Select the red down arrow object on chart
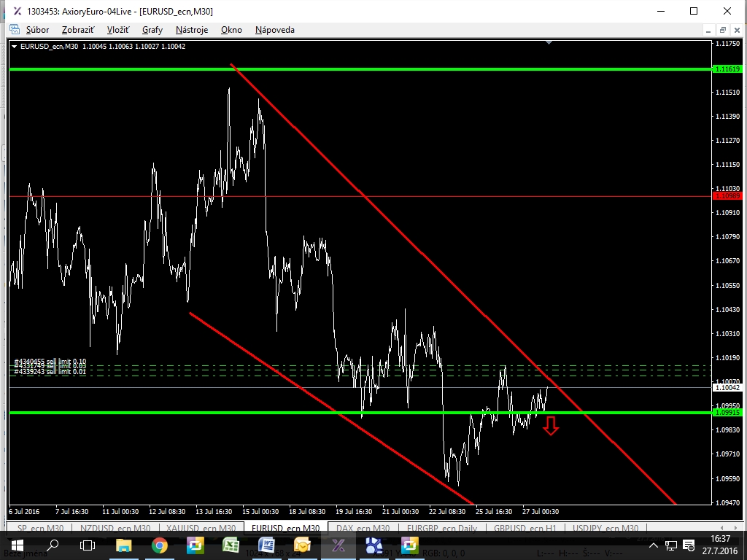The image size is (747, 560). [x=551, y=426]
